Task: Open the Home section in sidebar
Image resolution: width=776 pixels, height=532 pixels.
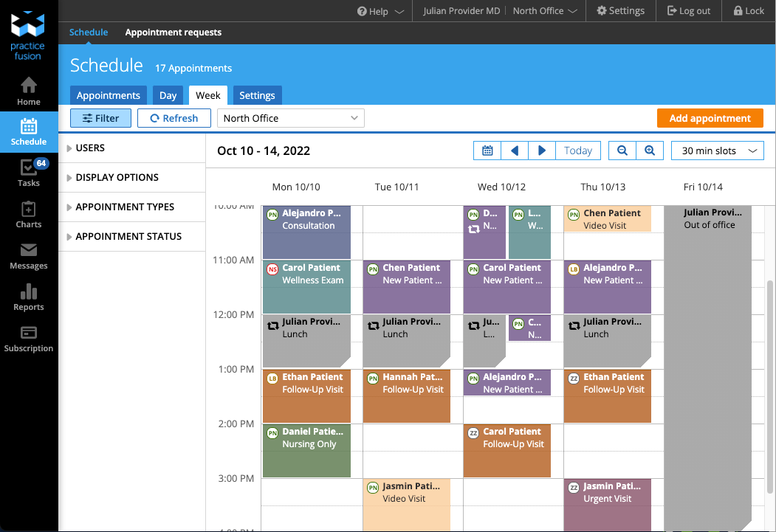Action: pos(28,90)
